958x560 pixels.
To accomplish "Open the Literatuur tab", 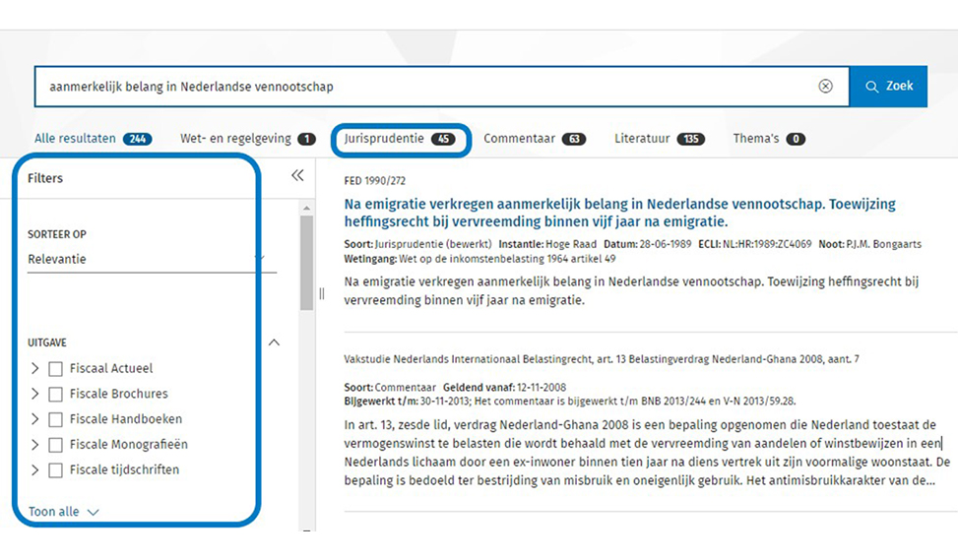I will coord(659,139).
